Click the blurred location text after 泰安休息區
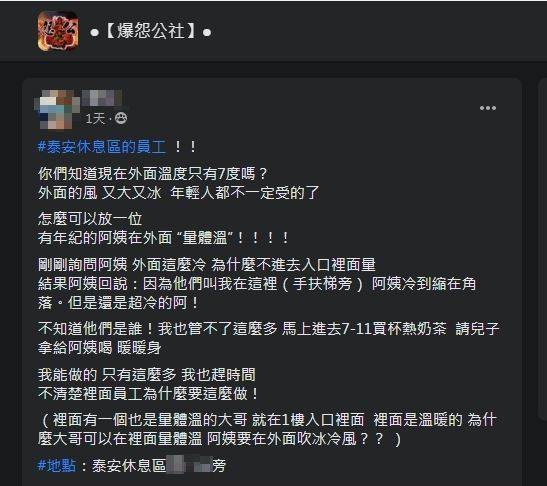Viewport: 547px width, 486px height. pyautogui.click(x=189, y=465)
